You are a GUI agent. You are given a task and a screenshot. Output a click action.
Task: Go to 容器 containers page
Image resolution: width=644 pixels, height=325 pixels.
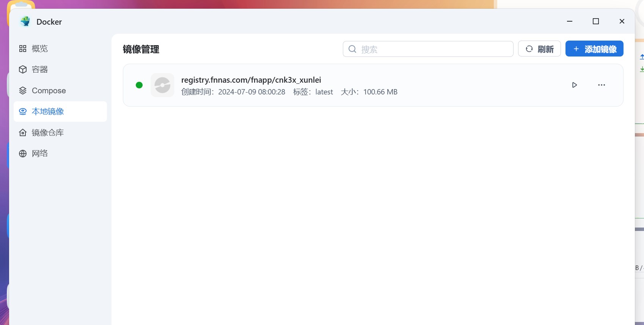point(60,69)
